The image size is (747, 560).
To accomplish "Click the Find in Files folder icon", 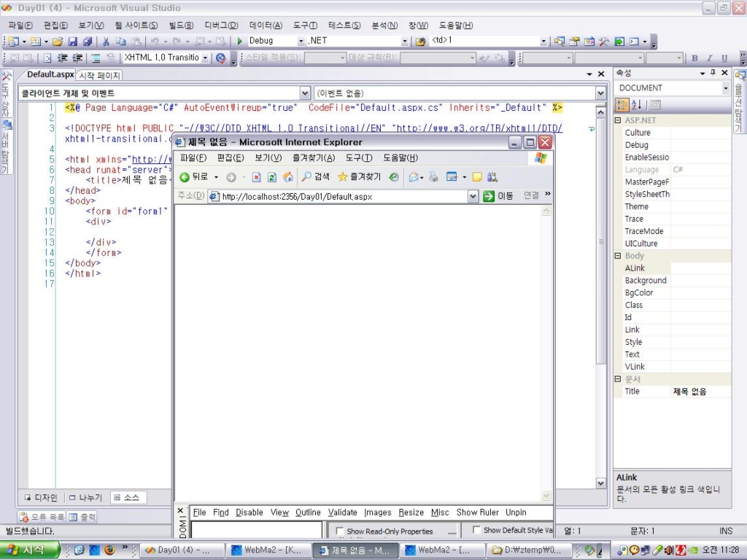I will pyautogui.click(x=420, y=42).
